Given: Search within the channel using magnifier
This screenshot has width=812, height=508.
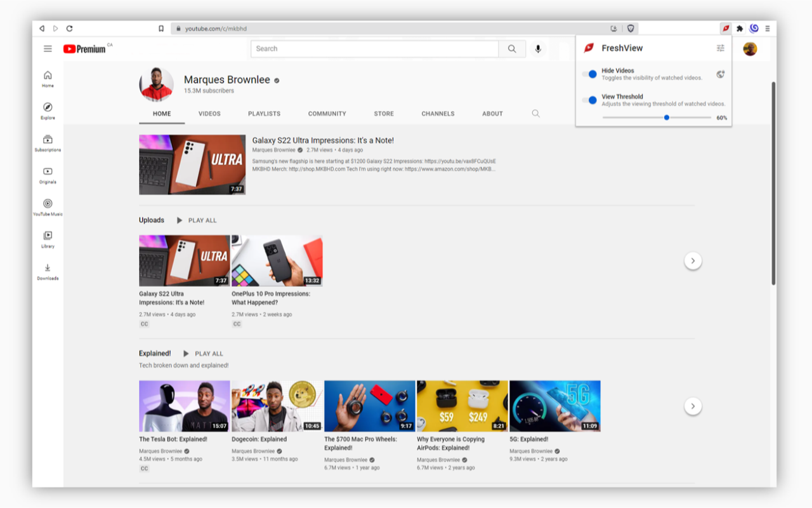Looking at the screenshot, I should pyautogui.click(x=536, y=114).
